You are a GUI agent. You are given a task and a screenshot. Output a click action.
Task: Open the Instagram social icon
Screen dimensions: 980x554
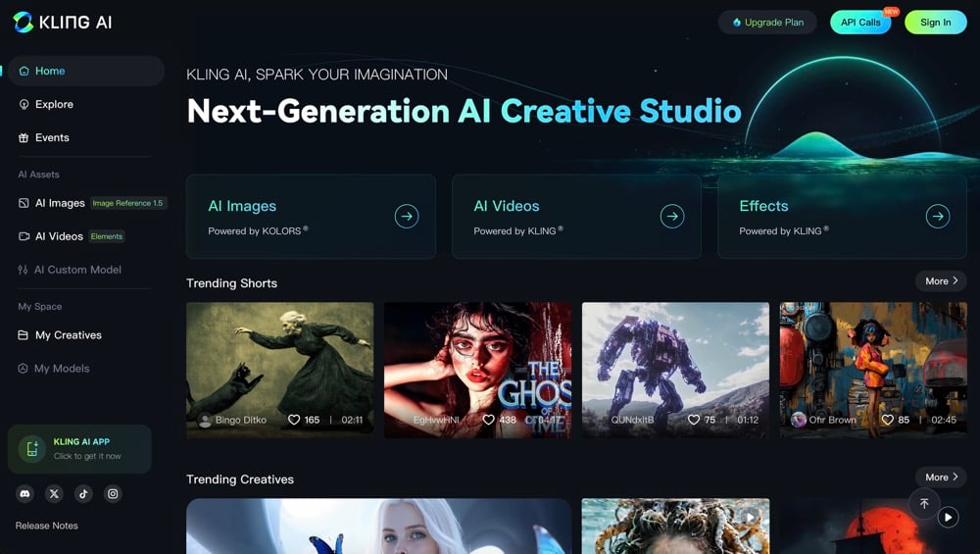[113, 494]
